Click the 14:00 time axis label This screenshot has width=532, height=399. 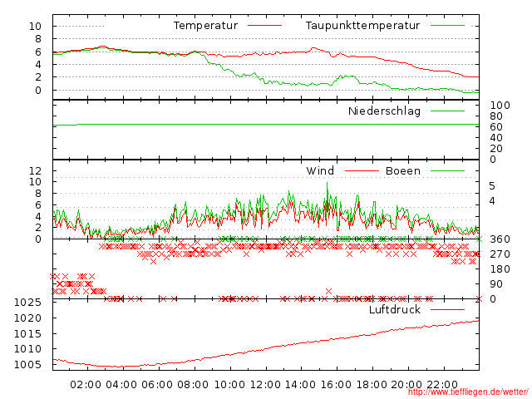tap(300, 385)
